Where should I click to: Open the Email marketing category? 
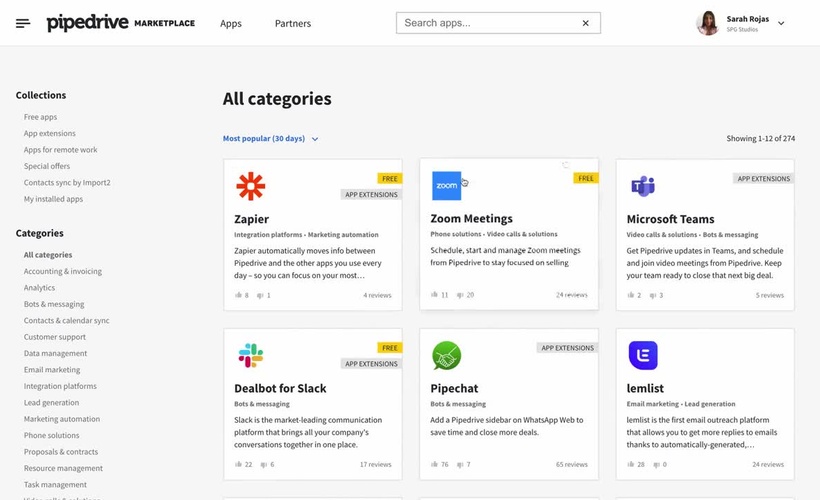(52, 370)
